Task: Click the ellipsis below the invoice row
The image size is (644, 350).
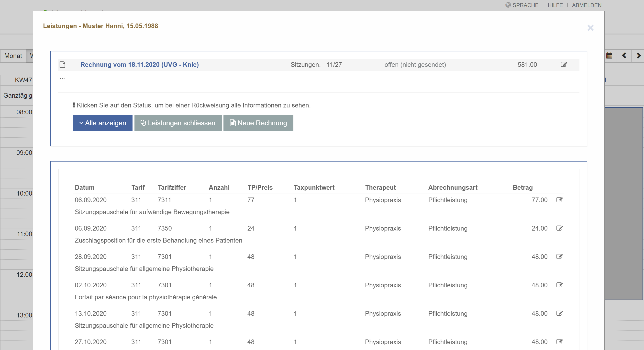Action: tap(62, 78)
